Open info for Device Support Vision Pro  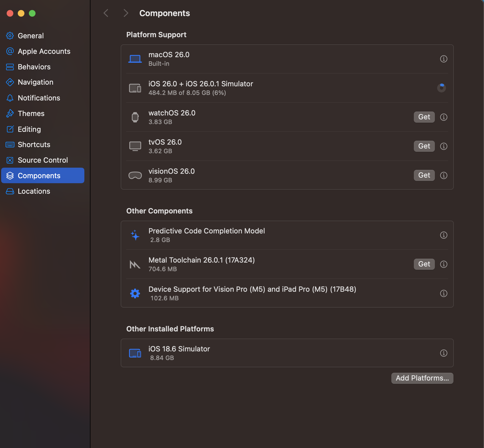click(x=443, y=293)
